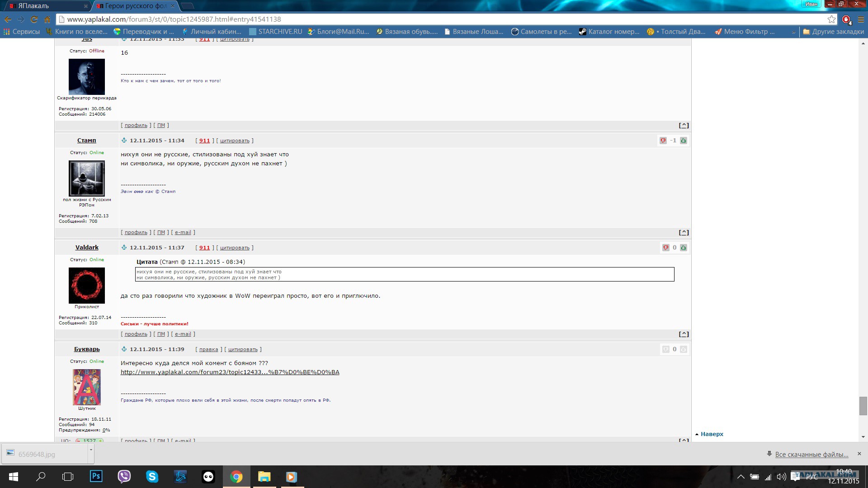
Task: Open Стамп's user profile name link
Action: [x=87, y=141]
